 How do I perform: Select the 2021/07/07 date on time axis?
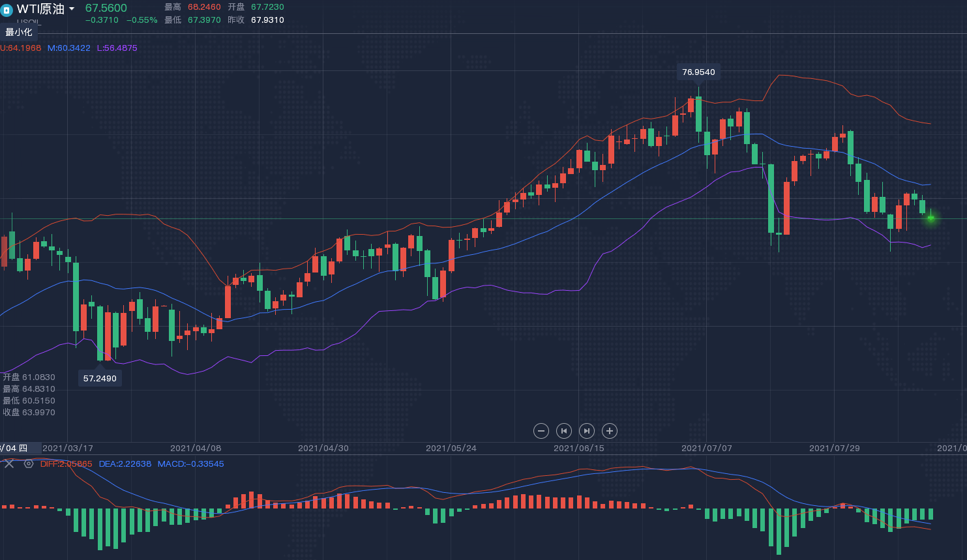[706, 449]
